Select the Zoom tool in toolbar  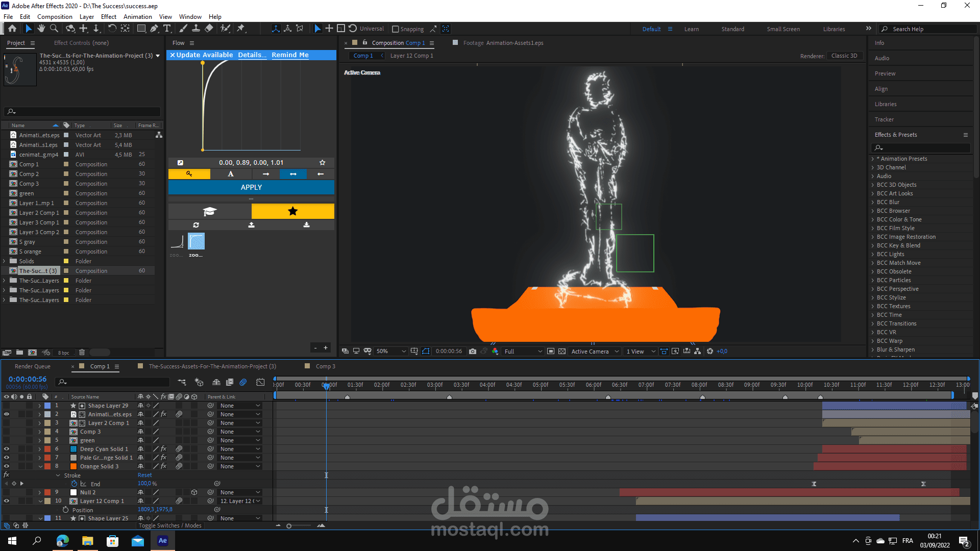[54, 29]
